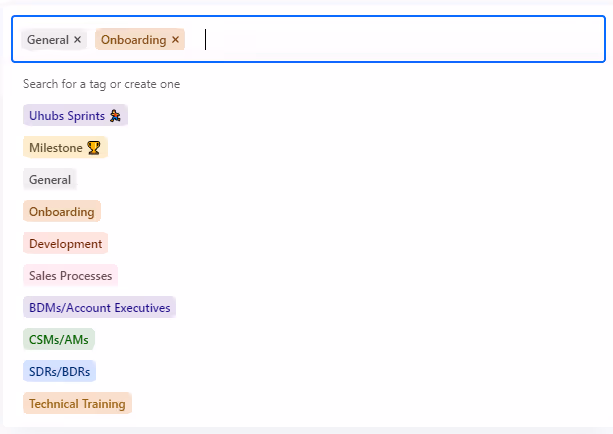Select the Technical Training tag
The width and height of the screenshot is (613, 434).
(77, 404)
